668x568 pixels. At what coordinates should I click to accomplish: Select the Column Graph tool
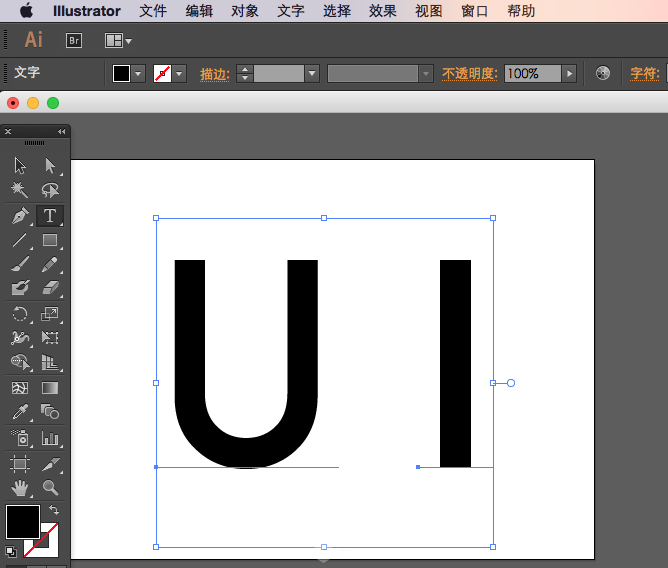(x=50, y=438)
